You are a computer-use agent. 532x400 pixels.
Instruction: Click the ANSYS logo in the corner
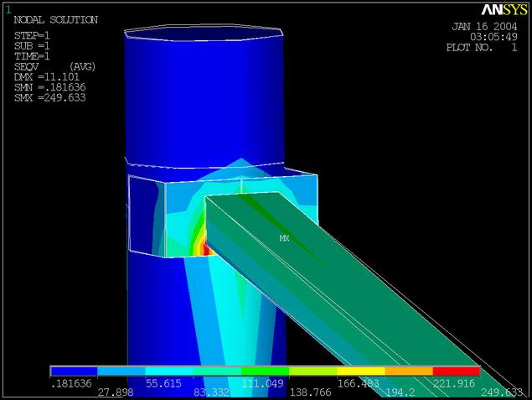click(x=504, y=10)
